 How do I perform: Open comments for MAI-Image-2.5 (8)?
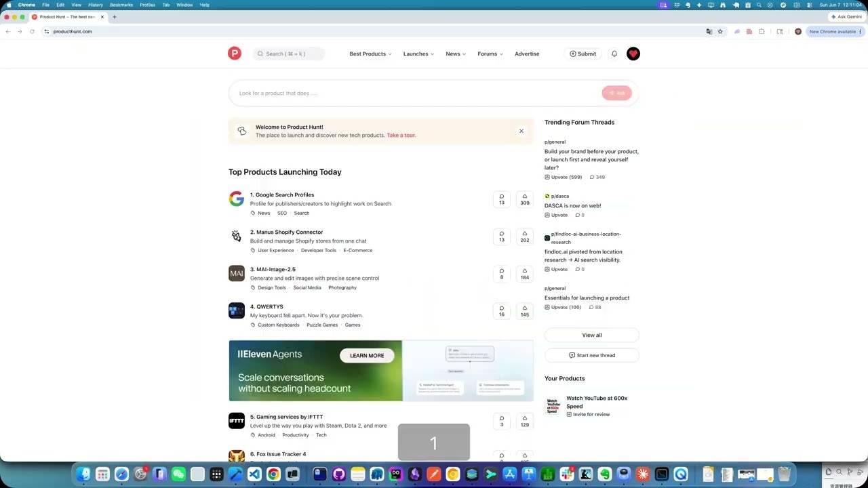[502, 274]
